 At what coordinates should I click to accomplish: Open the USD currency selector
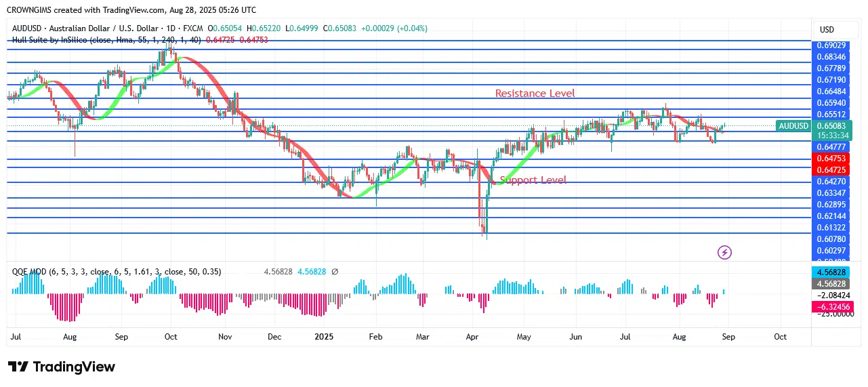tap(827, 30)
